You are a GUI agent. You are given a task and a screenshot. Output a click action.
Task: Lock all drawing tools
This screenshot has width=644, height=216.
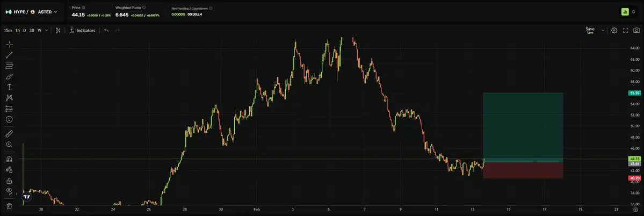[x=9, y=181]
